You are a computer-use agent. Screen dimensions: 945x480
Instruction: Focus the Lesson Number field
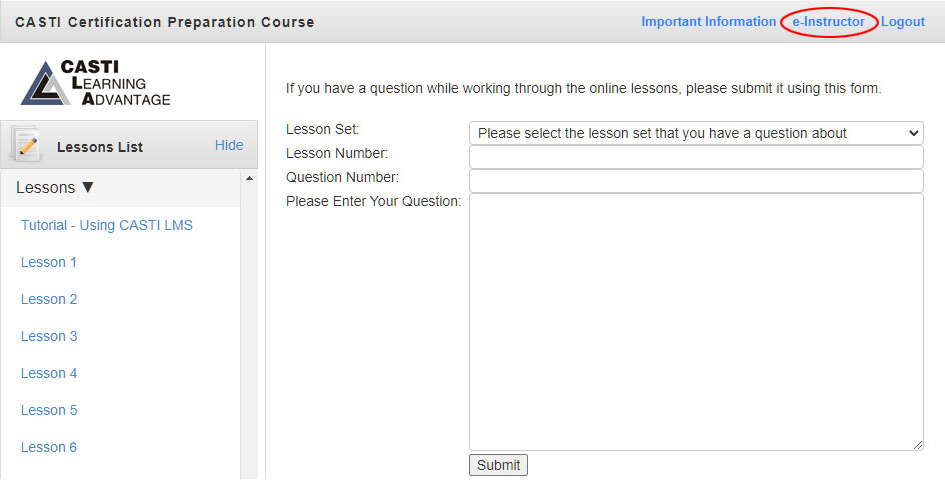coord(696,157)
